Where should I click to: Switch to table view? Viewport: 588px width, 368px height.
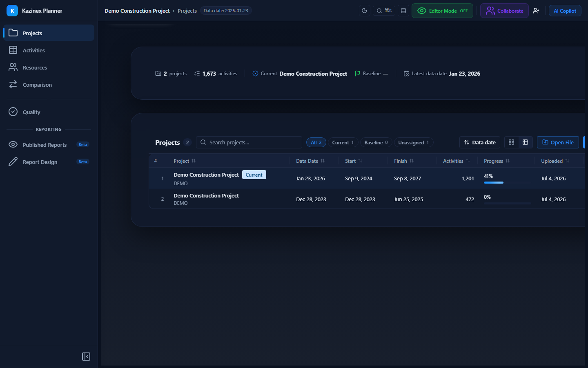(x=526, y=142)
